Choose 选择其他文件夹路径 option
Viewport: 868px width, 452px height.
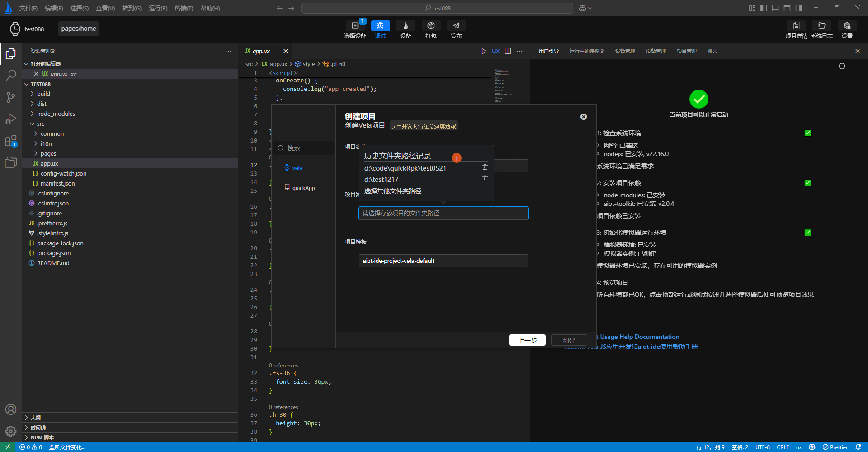tap(393, 191)
